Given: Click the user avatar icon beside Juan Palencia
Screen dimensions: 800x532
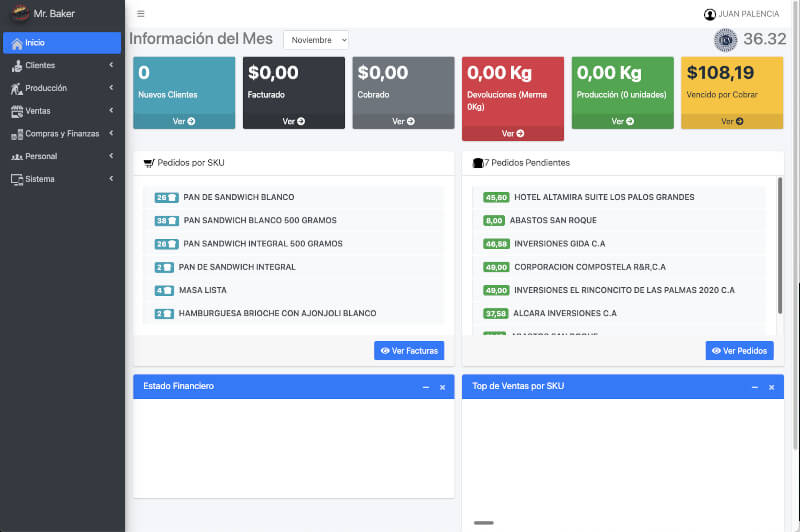Looking at the screenshot, I should pyautogui.click(x=710, y=14).
